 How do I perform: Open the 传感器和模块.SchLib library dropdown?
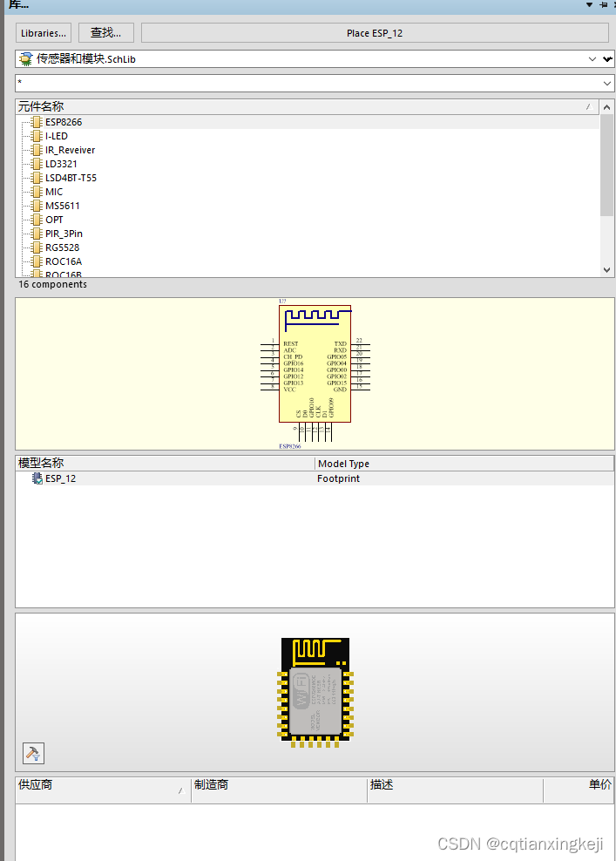coord(592,58)
